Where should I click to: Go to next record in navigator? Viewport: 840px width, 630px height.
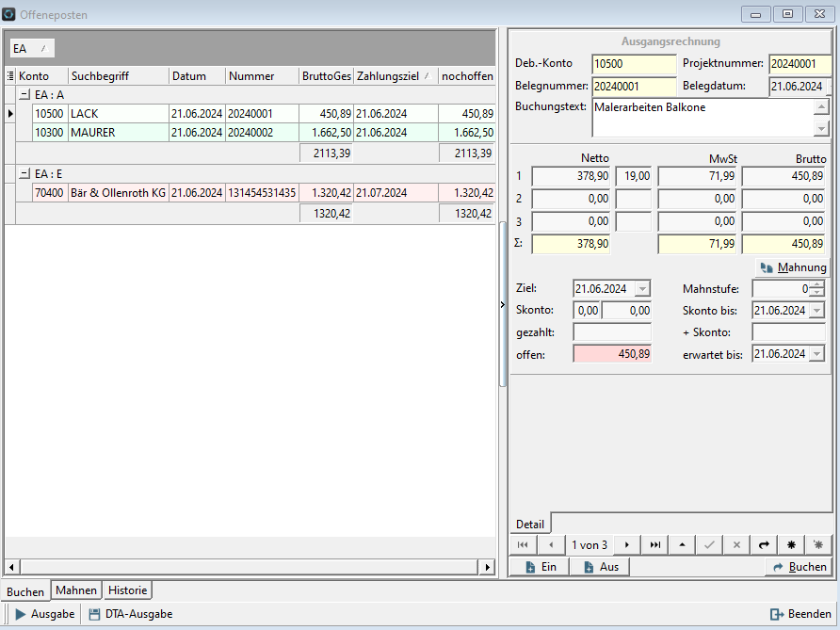(627, 545)
